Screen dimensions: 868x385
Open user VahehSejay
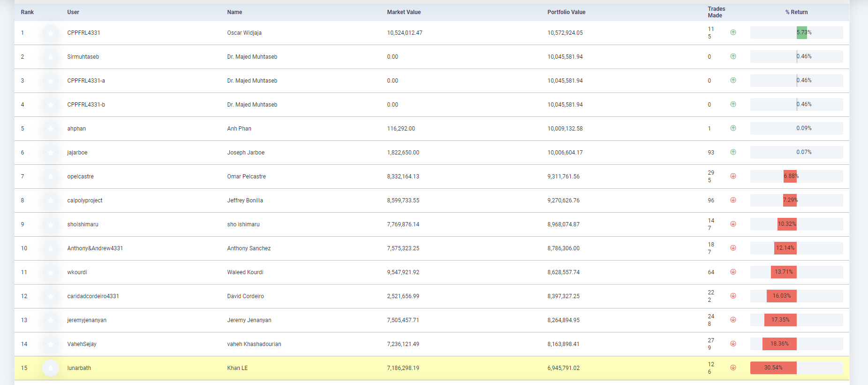tap(82, 344)
